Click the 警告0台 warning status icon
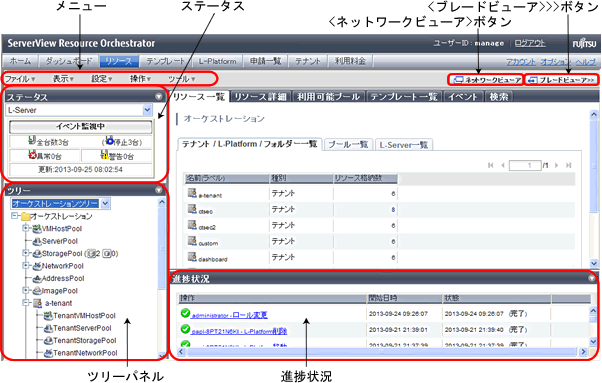This screenshot has height=383, width=602. 104,155
